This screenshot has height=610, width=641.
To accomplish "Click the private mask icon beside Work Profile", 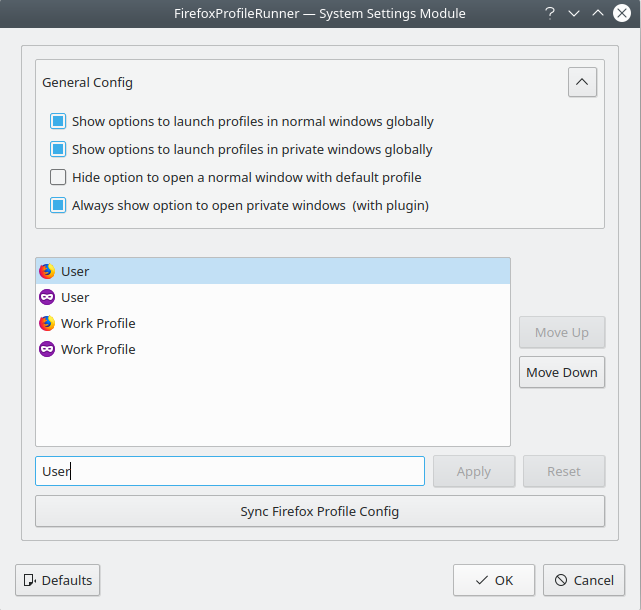I will tap(47, 349).
